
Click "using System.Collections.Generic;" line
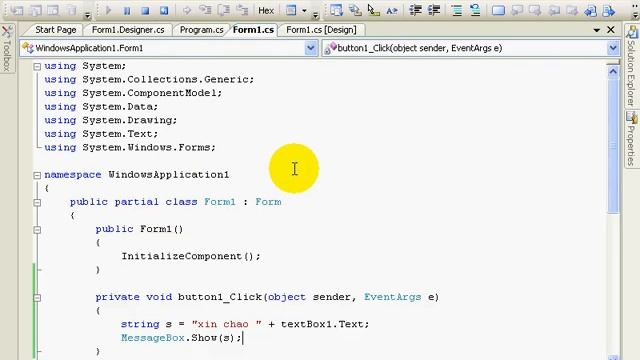pos(149,80)
